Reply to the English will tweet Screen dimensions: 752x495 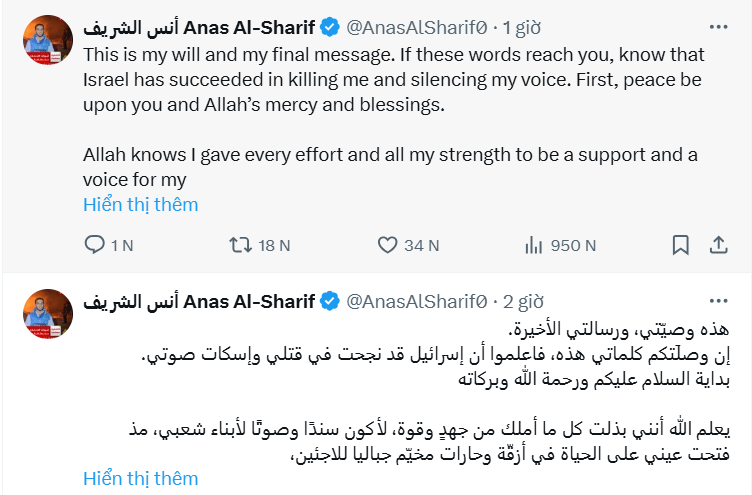pos(95,244)
